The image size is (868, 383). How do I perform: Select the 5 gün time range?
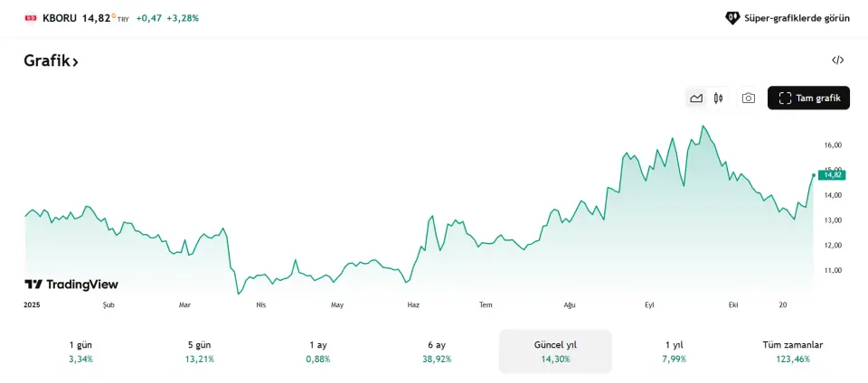(x=199, y=351)
